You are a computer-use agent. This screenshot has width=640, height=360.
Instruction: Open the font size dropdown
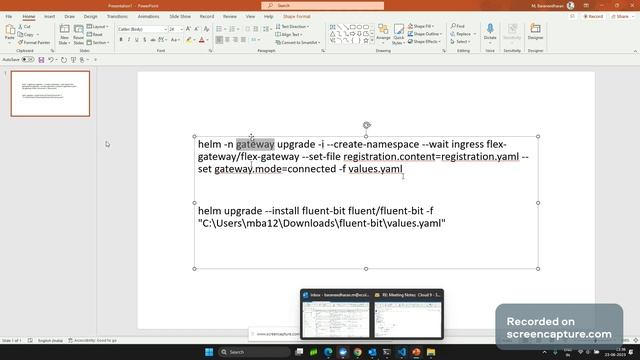pos(181,29)
